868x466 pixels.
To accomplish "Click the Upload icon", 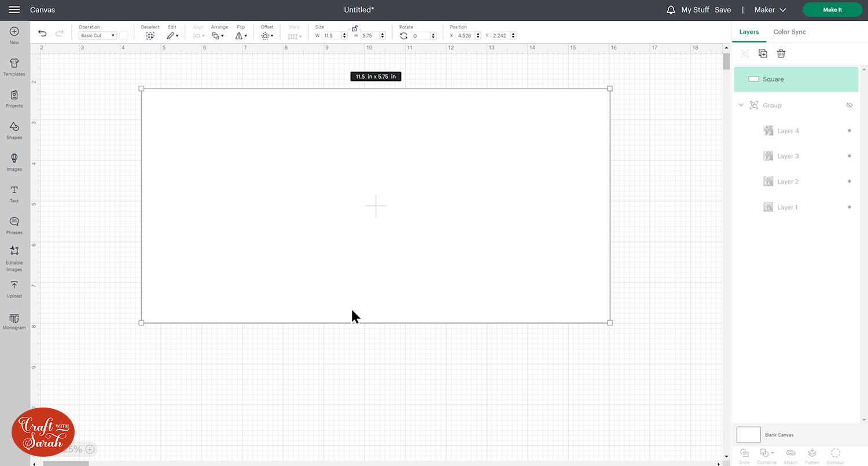I will coord(14,285).
